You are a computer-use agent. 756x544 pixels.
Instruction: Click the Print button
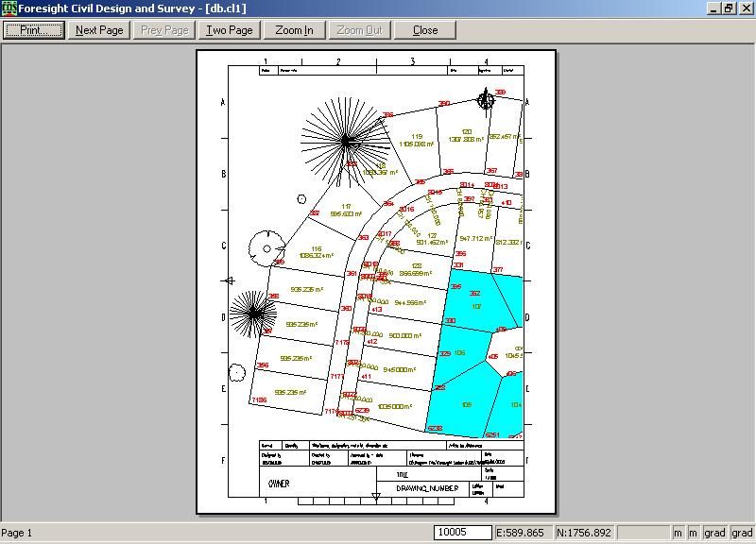32,30
